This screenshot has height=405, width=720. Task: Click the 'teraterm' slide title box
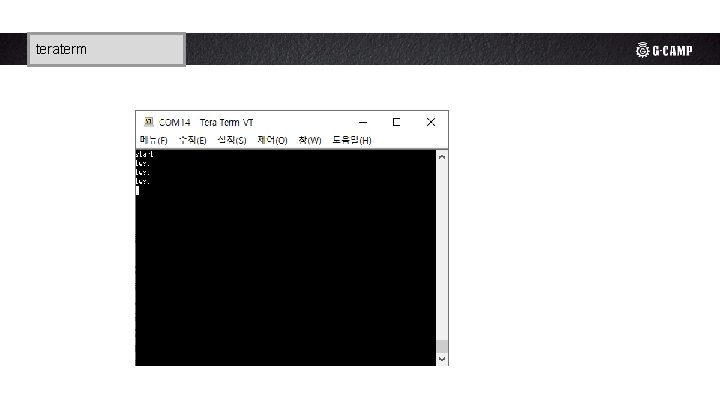coord(107,49)
